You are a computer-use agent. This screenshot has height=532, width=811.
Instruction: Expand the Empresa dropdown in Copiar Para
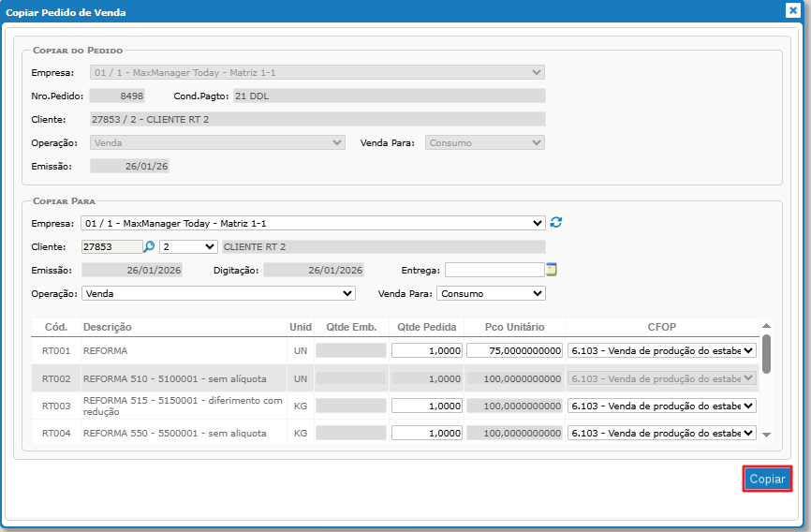pos(313,223)
